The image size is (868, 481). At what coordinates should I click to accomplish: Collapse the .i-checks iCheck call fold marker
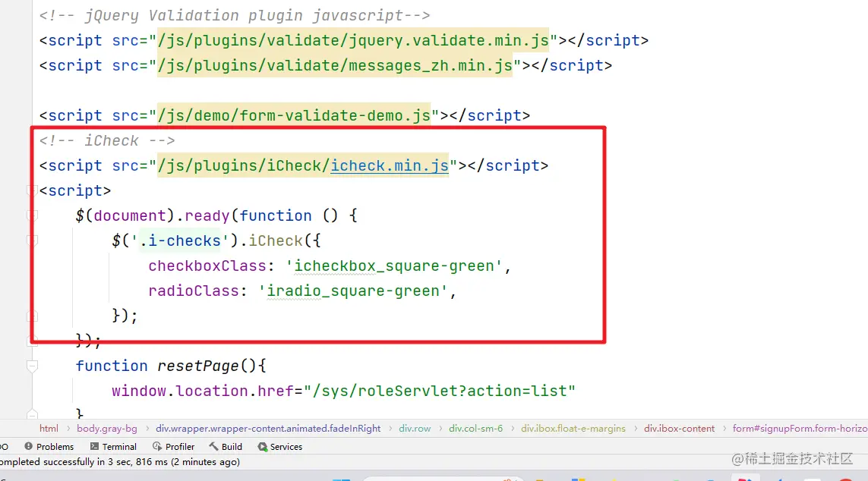32,240
